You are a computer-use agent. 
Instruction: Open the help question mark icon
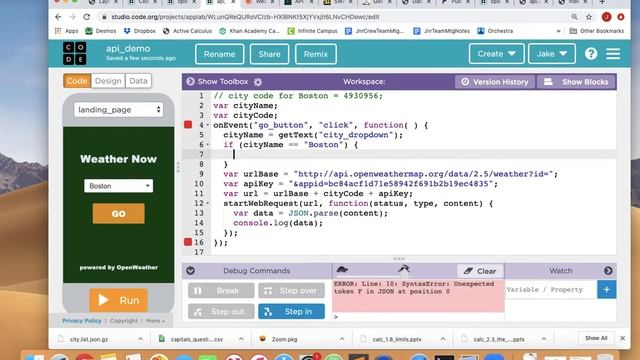click(x=591, y=53)
